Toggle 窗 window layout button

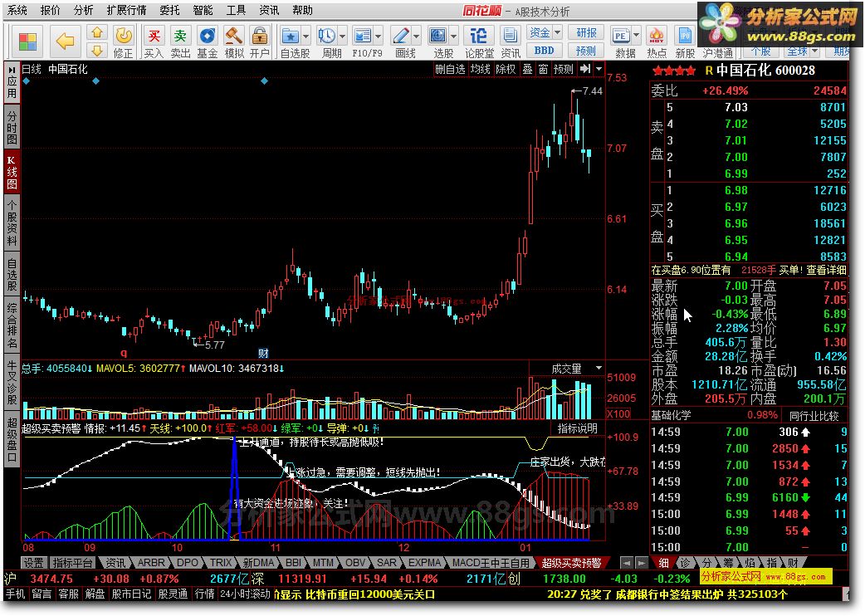coord(544,69)
